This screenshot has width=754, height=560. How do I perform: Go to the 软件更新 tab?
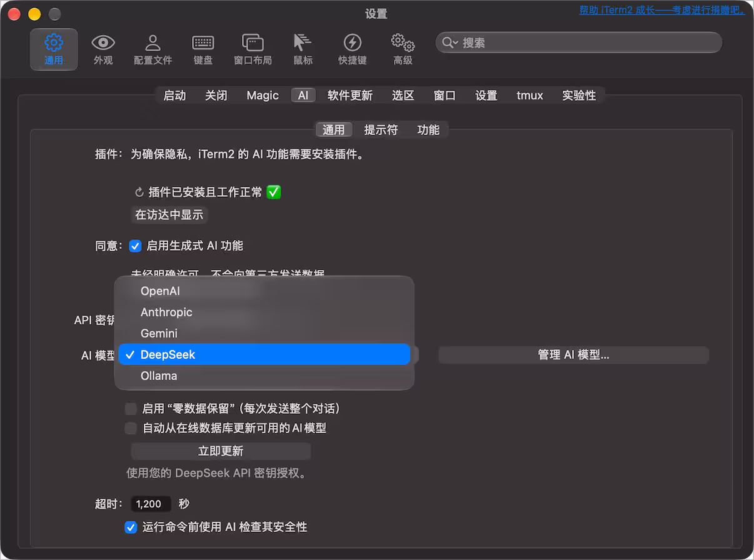coord(350,96)
